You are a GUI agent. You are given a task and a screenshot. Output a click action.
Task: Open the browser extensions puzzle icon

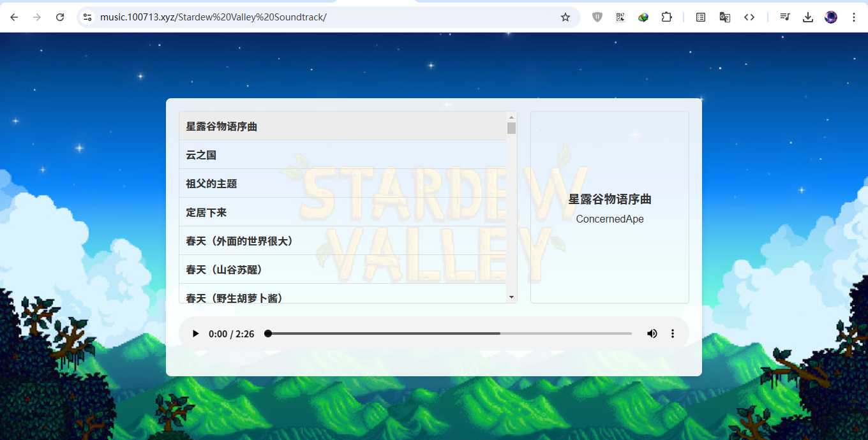click(666, 17)
